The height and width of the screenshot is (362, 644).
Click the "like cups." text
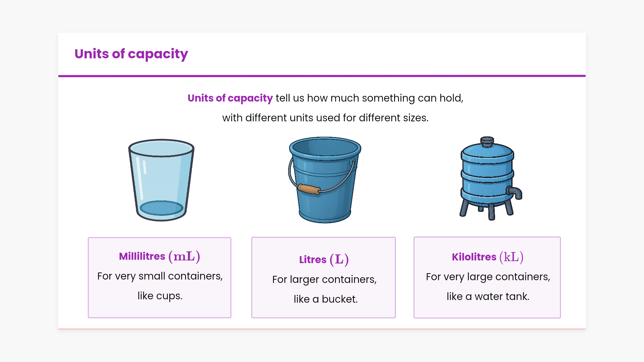coord(160,296)
